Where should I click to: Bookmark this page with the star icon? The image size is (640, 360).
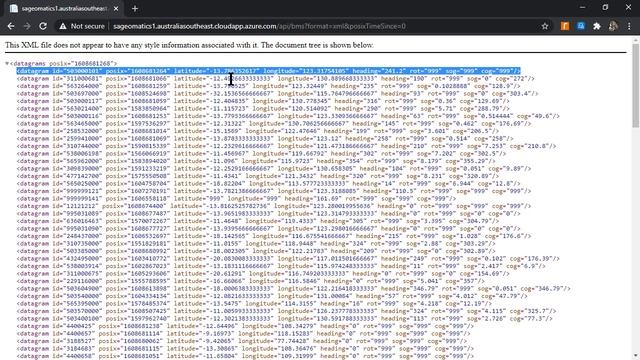coord(544,26)
